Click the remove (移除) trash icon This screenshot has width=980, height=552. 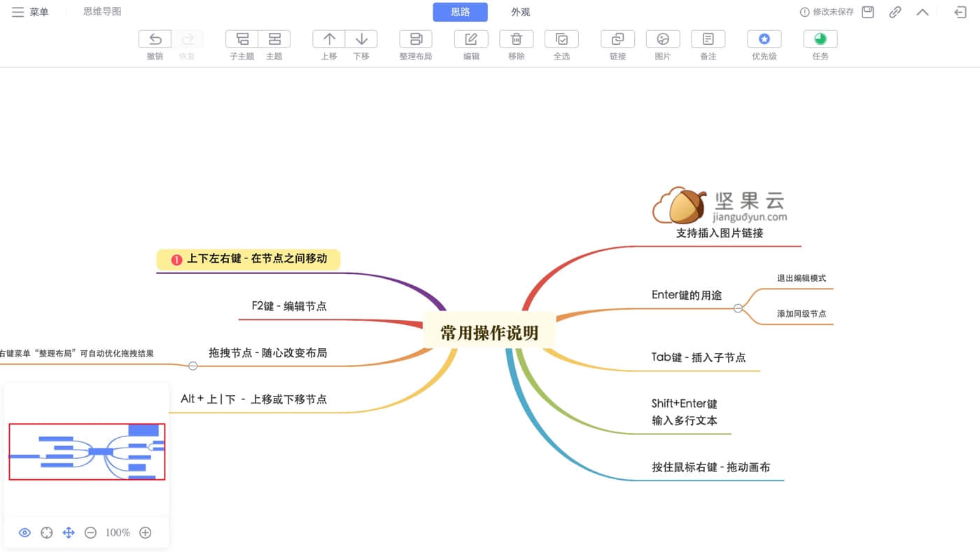(517, 39)
